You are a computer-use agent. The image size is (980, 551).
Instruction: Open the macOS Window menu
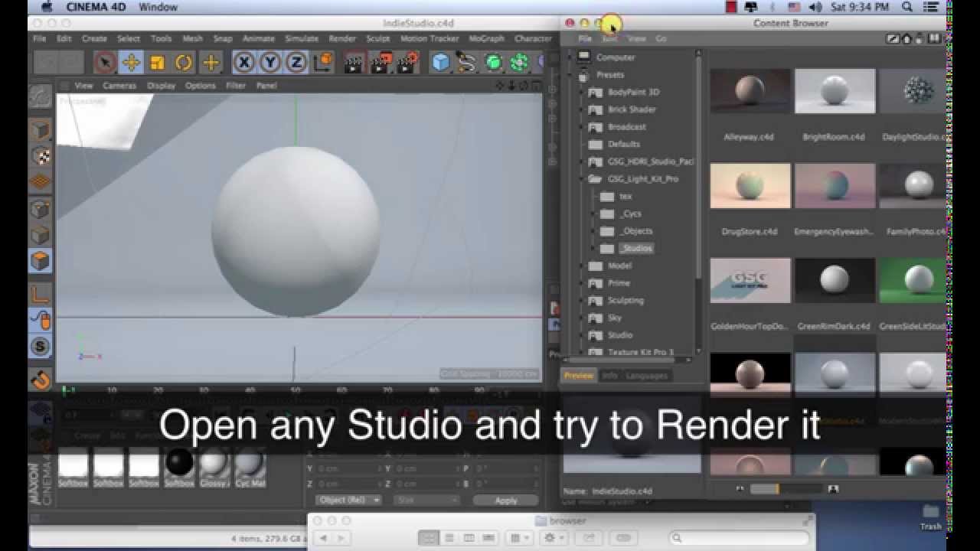point(158,7)
